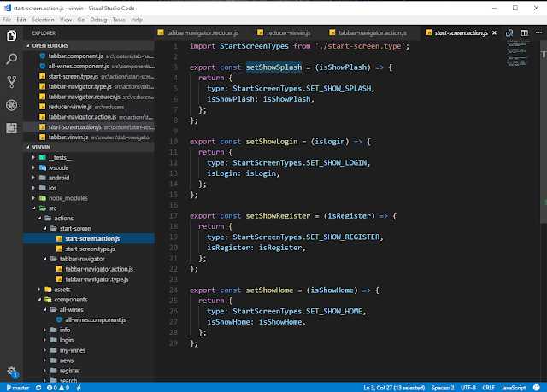The width and height of the screenshot is (547, 392).
Task: Open start-screen.type.js in the file tree
Action: point(89,249)
